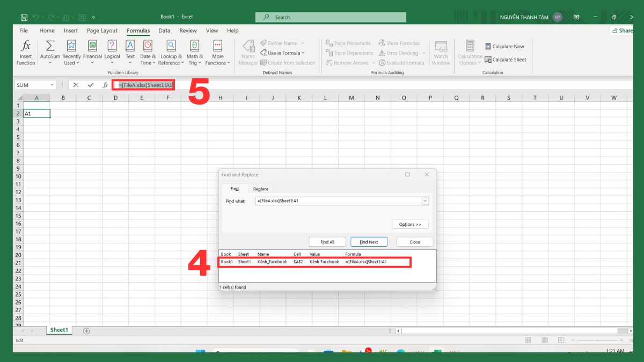Switch to the Home ribbon tab

[x=47, y=31]
